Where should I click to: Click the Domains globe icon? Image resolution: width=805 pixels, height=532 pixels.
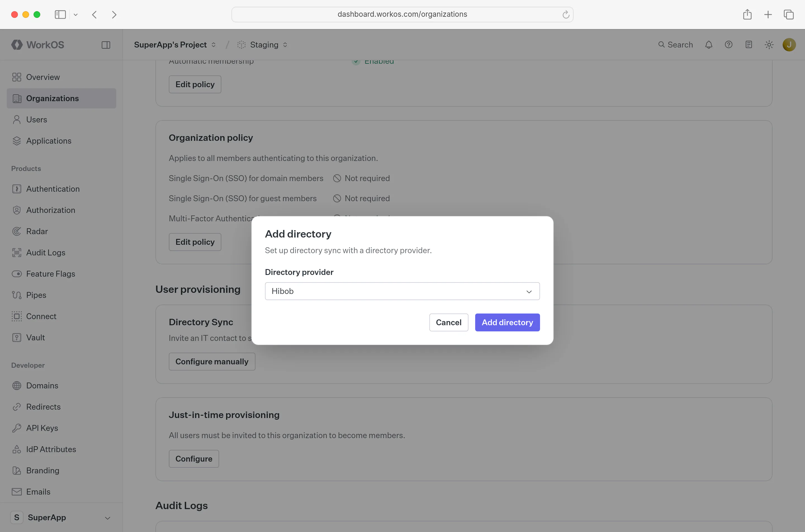16,385
